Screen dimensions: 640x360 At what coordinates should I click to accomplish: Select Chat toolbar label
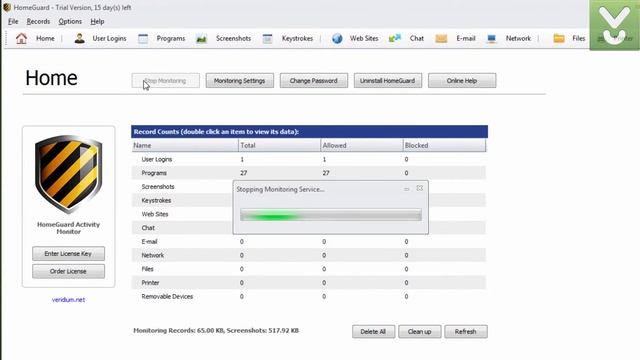click(417, 38)
